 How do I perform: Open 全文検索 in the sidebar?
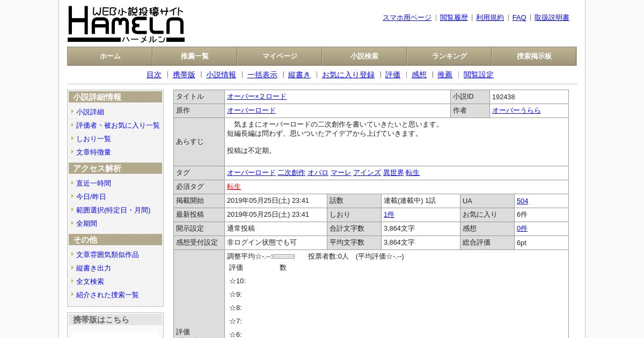(90, 282)
